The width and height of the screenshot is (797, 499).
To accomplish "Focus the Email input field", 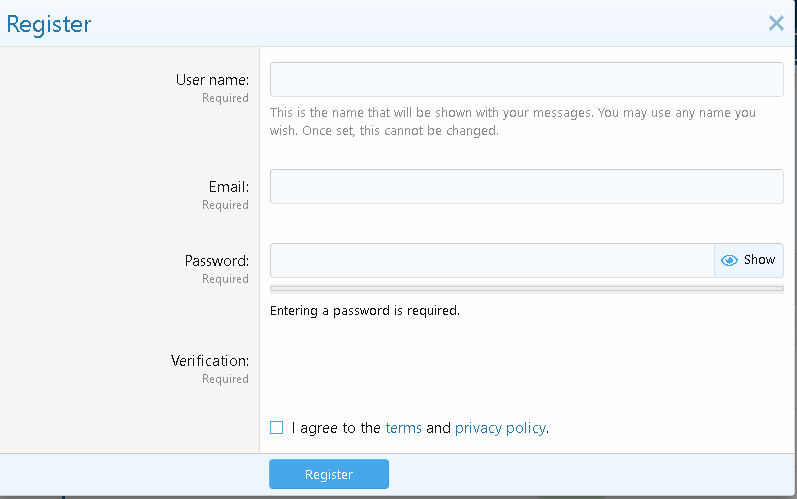I will tap(526, 186).
